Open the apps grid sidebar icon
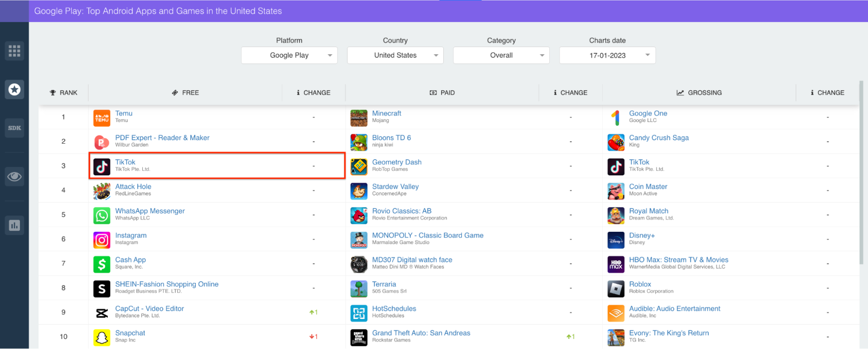 (14, 51)
